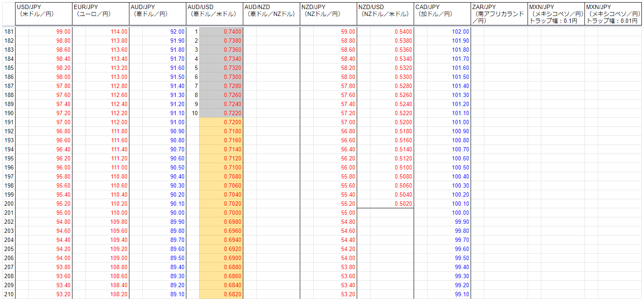Select orange AUD/USD cell 0.7200

221,122
